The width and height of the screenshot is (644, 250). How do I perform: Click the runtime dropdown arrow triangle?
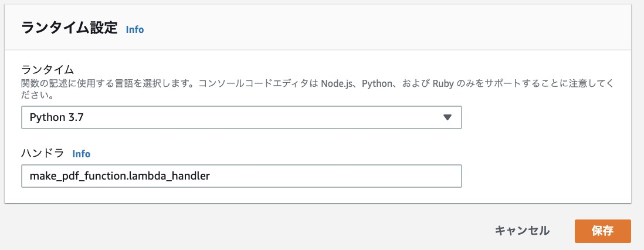click(447, 117)
